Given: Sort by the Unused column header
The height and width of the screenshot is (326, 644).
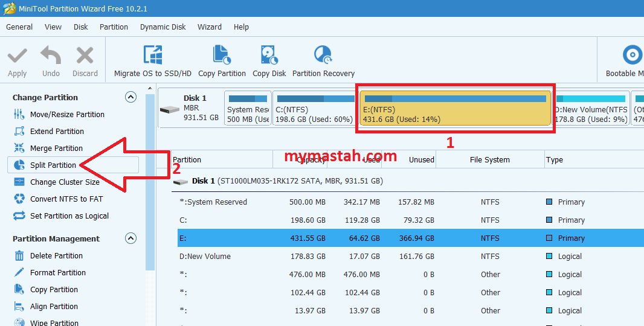Looking at the screenshot, I should coord(408,160).
